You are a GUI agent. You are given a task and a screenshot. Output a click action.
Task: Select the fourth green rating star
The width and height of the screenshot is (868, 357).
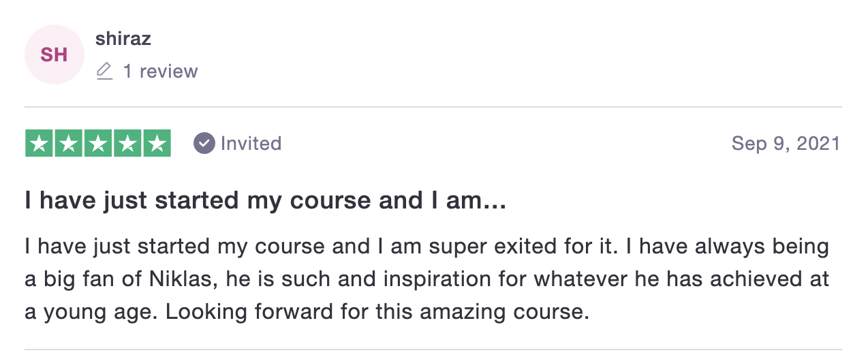click(127, 143)
